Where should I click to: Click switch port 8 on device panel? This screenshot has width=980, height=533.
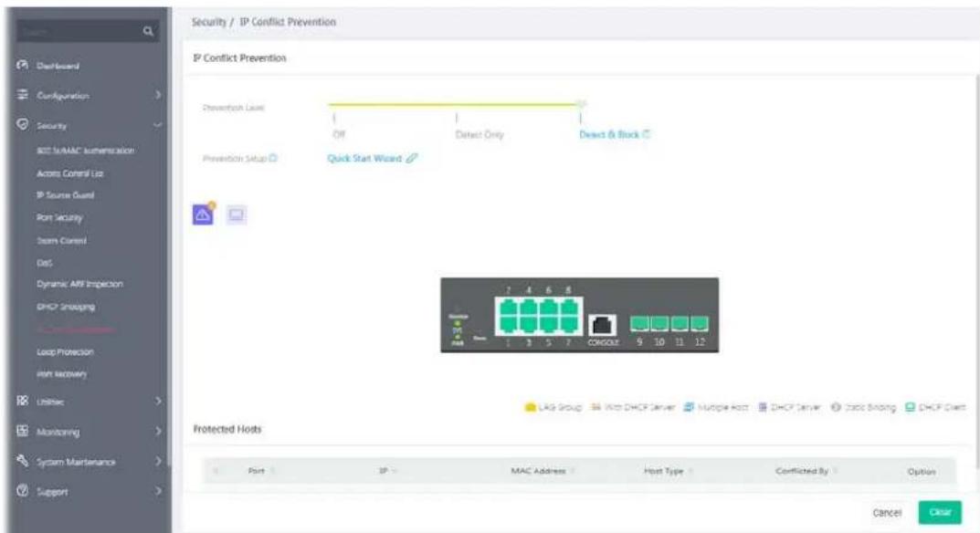(x=569, y=307)
